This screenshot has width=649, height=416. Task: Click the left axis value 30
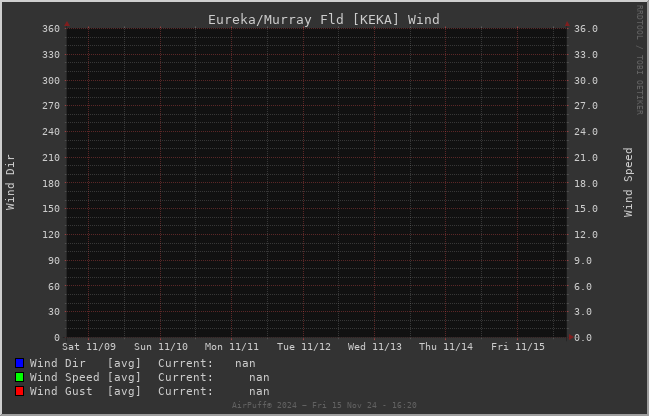[54, 312]
